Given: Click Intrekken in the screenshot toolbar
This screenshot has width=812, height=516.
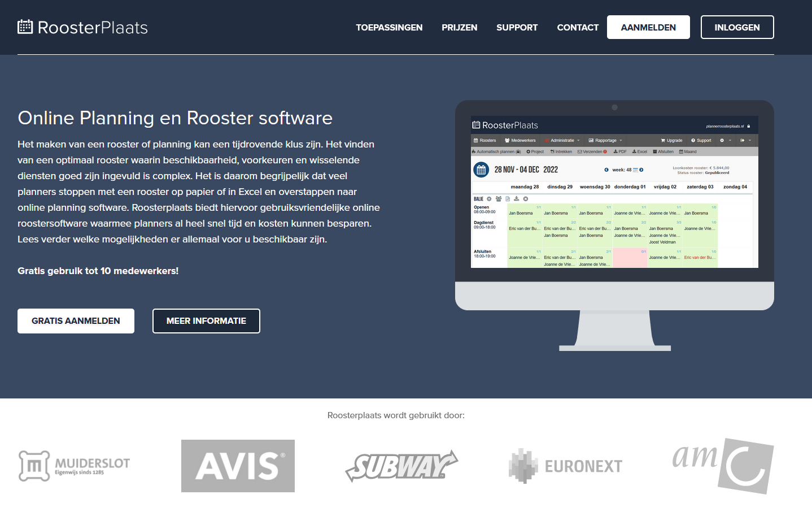Looking at the screenshot, I should click(x=561, y=151).
